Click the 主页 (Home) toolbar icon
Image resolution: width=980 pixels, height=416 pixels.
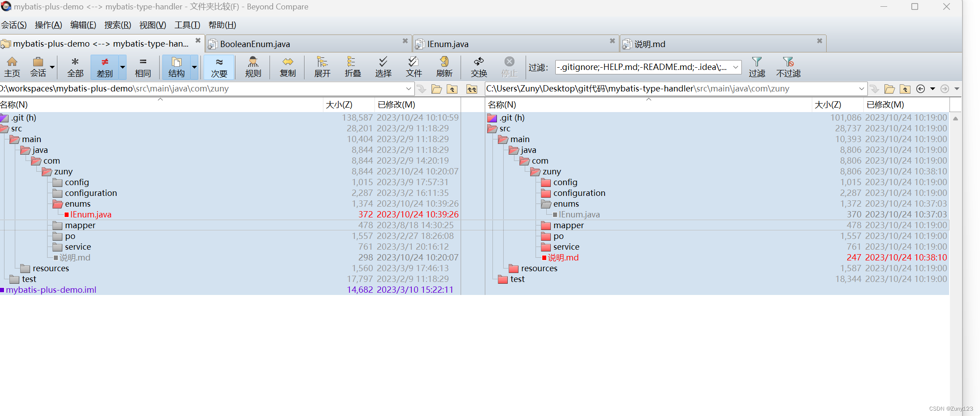tap(12, 67)
